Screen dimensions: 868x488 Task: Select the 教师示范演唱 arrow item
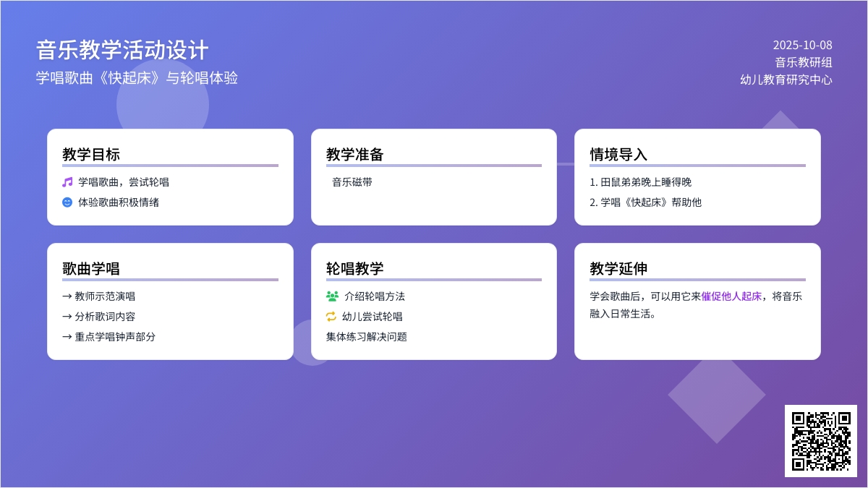pyautogui.click(x=99, y=296)
